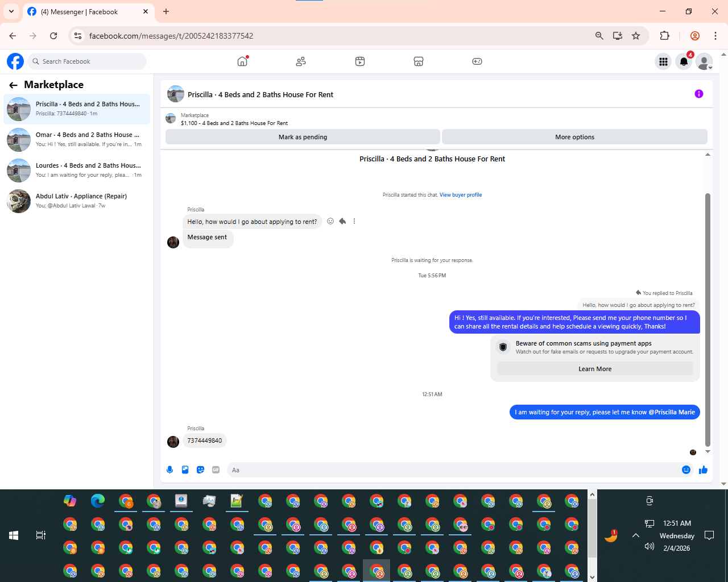Viewport: 728px width, 582px height.
Task: Open the Extensions puzzle icon
Action: click(x=664, y=36)
